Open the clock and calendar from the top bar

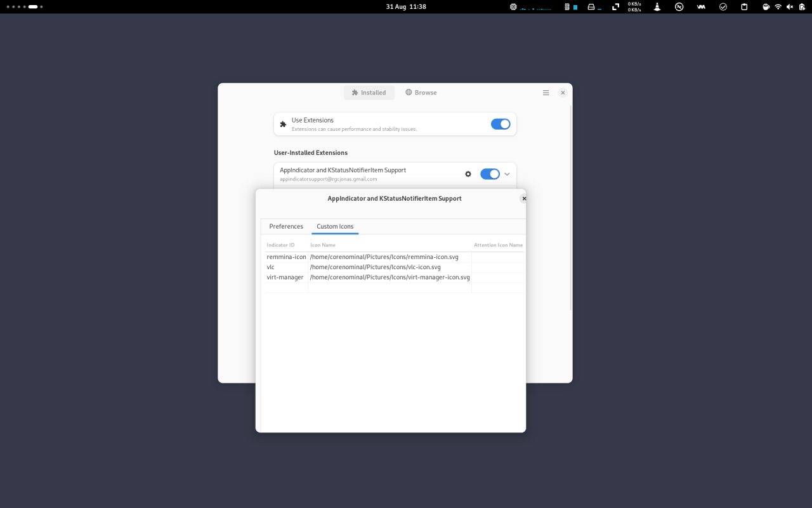click(406, 6)
